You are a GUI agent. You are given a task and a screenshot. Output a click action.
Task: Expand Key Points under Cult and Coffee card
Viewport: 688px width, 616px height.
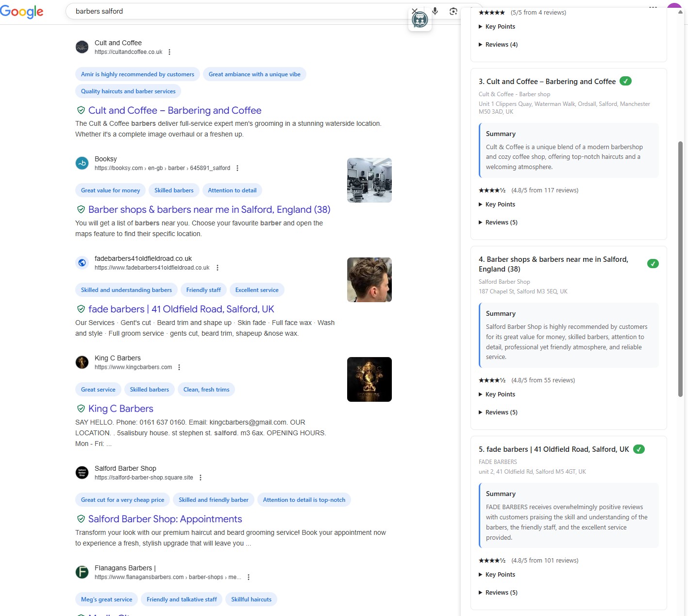point(500,205)
